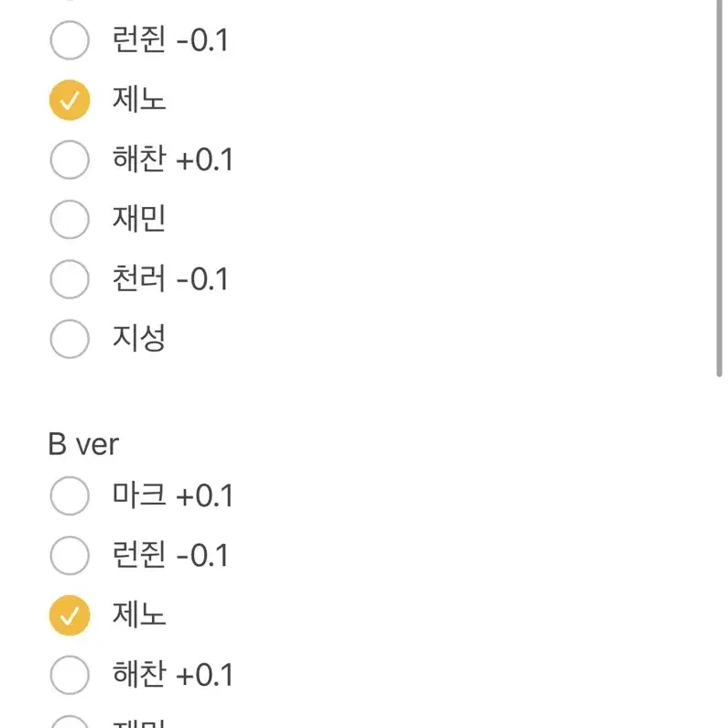The image size is (728, 728).
Task: Click the vertical scrollbar on the right edge
Action: (719, 186)
